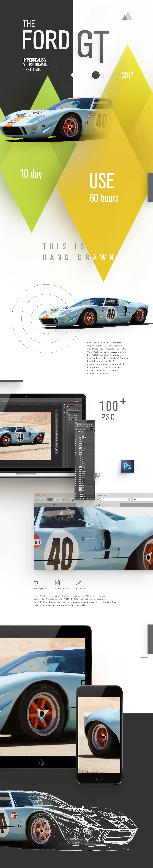The height and width of the screenshot is (868, 153).
Task: Click the round down-arrow button beside GT
Action: (96, 75)
